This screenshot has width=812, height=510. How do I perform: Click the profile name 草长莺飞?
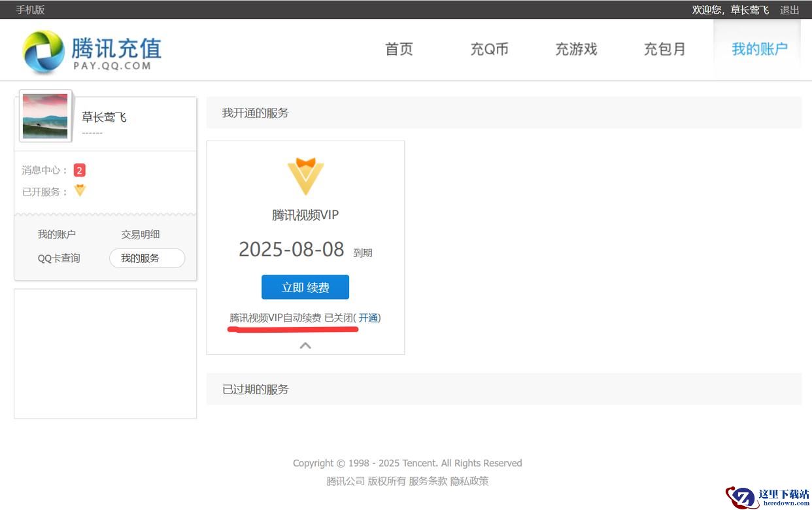[104, 118]
